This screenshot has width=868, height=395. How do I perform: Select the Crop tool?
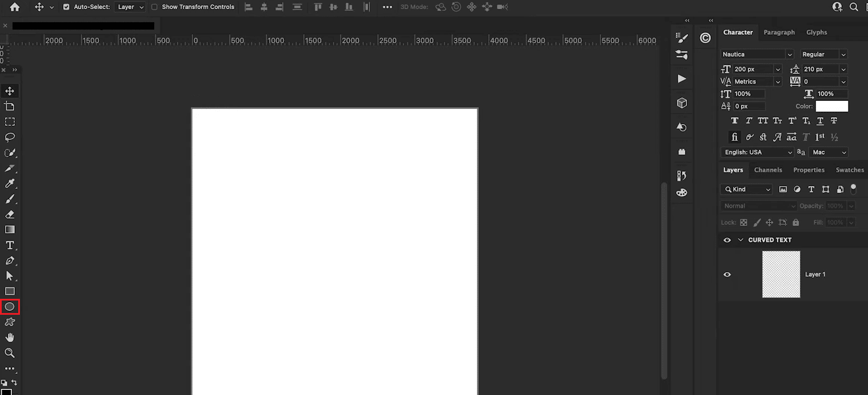(x=10, y=106)
